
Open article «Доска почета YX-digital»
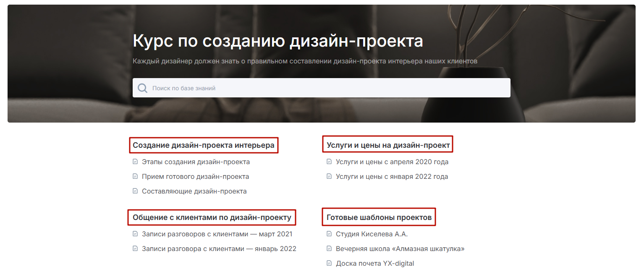[x=375, y=263]
